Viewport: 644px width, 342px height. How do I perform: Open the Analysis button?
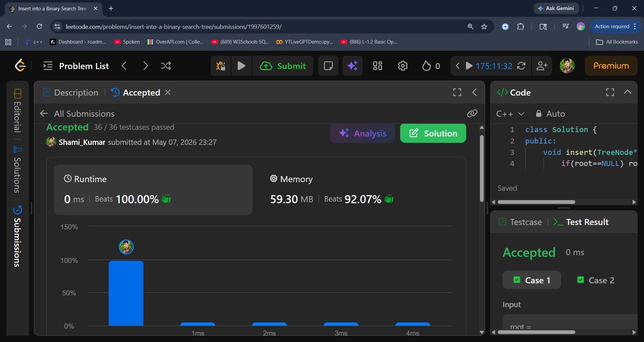(363, 133)
